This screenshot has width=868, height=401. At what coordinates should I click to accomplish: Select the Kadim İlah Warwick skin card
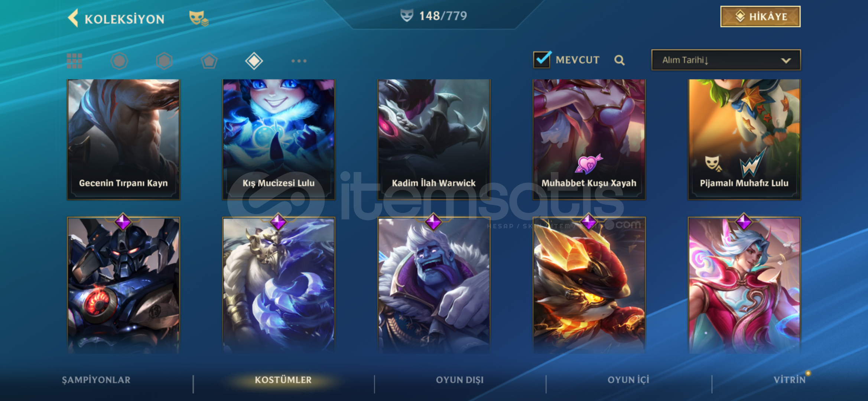coord(434,140)
